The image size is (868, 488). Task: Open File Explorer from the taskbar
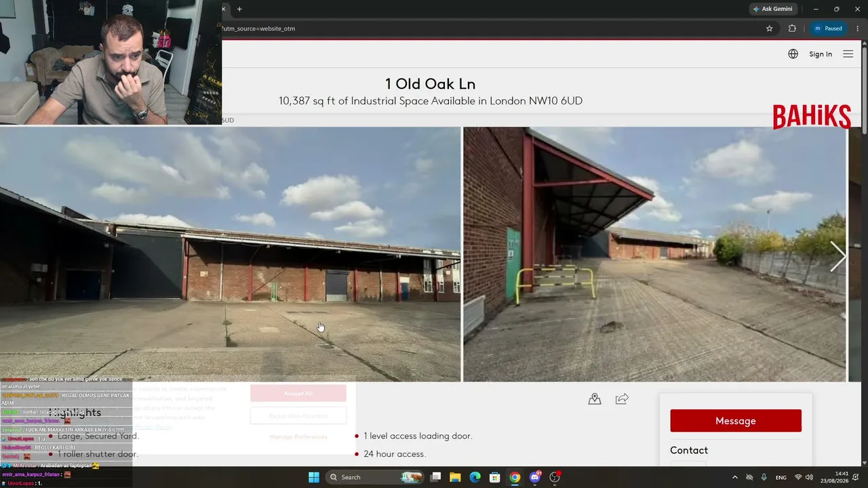455,477
